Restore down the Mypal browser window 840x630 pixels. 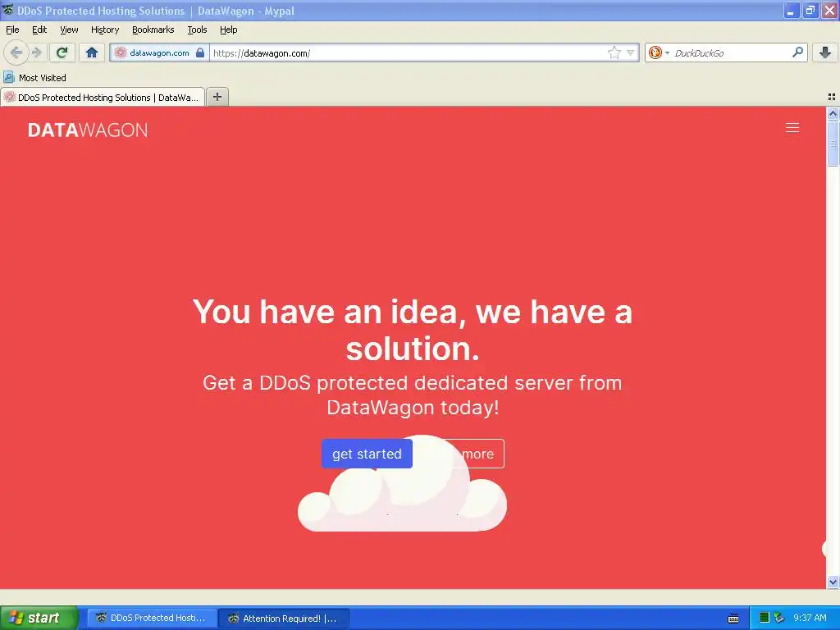click(810, 11)
